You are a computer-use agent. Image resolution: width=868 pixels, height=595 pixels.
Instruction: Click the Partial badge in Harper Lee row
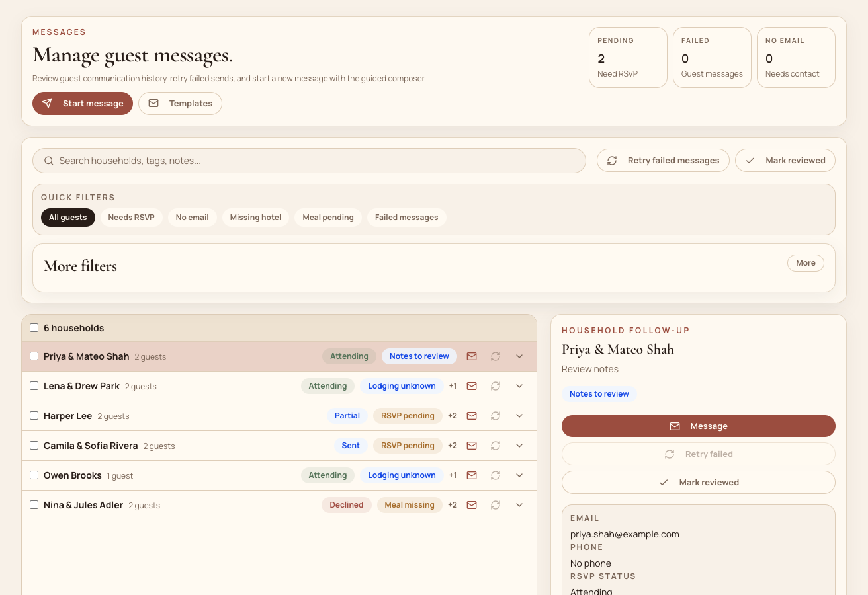(347, 416)
